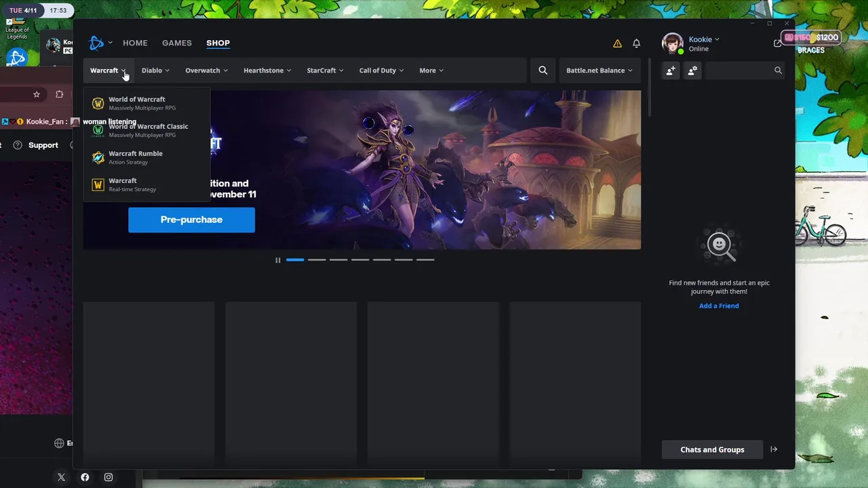The image size is (868, 488).
Task: Click the Support question mark icon
Action: (18, 145)
